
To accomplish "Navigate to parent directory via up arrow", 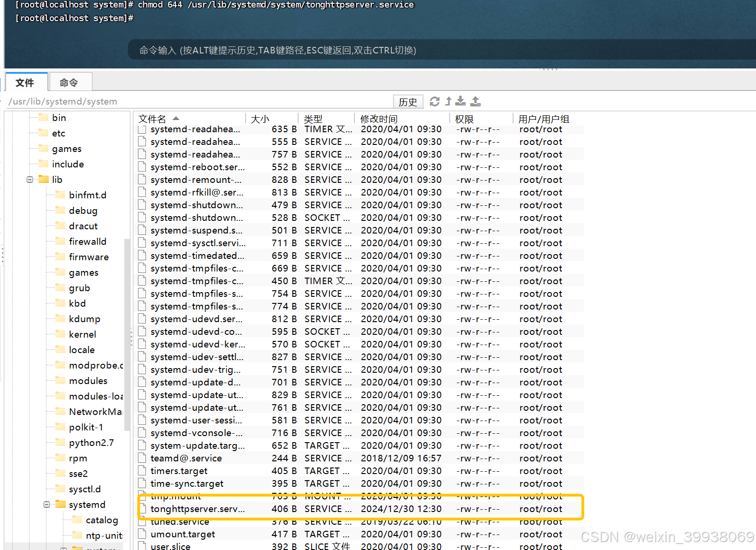I will [x=447, y=101].
